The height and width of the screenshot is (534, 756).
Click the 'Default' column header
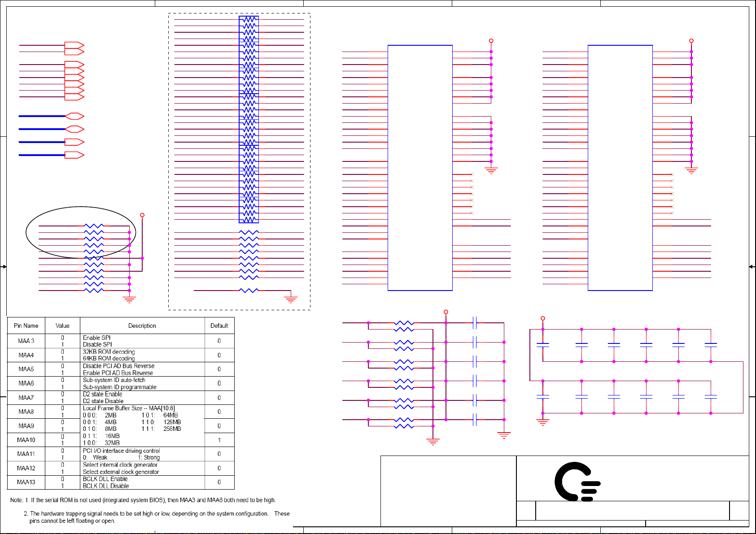(x=219, y=326)
